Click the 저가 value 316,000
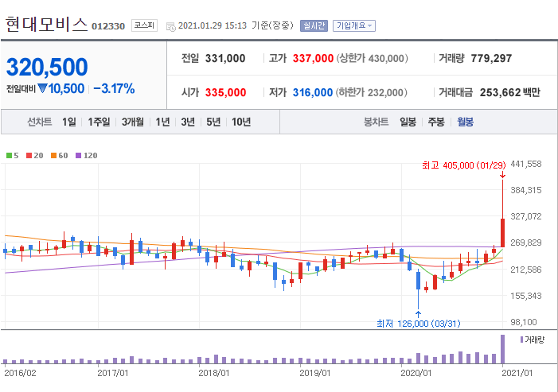 click(x=313, y=92)
